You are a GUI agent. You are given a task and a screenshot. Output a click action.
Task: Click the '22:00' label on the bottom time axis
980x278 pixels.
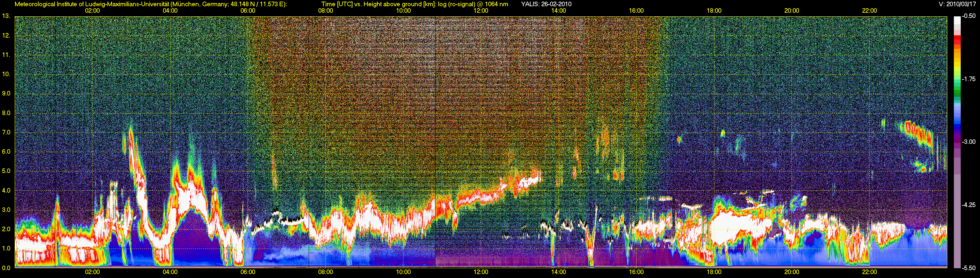pos(869,272)
